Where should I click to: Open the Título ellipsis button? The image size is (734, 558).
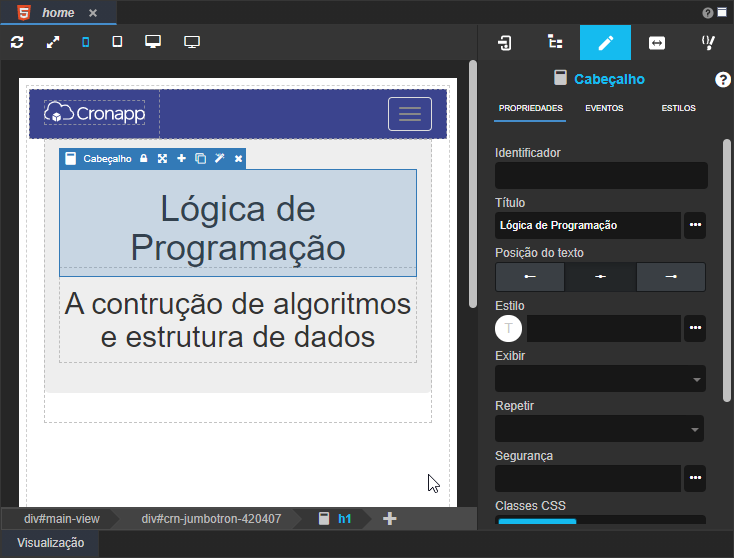point(695,226)
